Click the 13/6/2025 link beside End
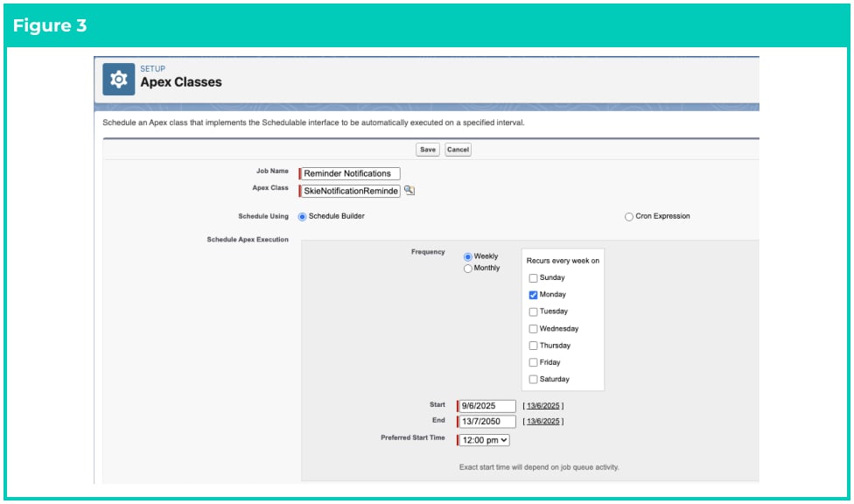This screenshot has height=504, width=854. 543,421
